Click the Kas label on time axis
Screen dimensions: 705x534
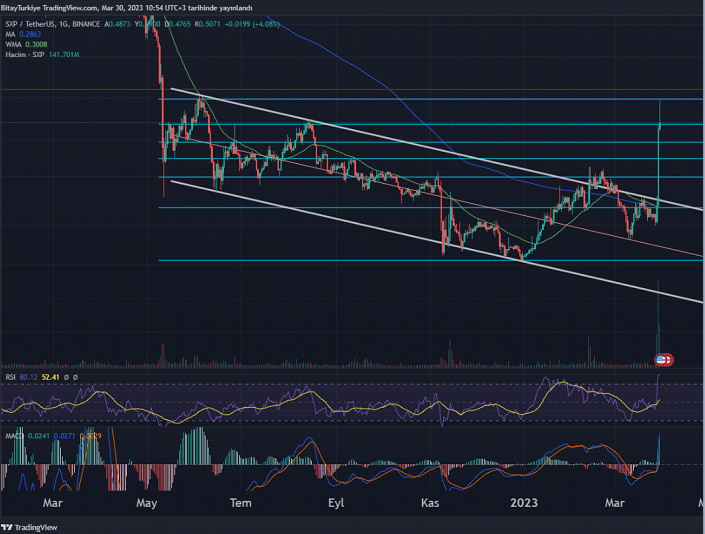point(430,503)
